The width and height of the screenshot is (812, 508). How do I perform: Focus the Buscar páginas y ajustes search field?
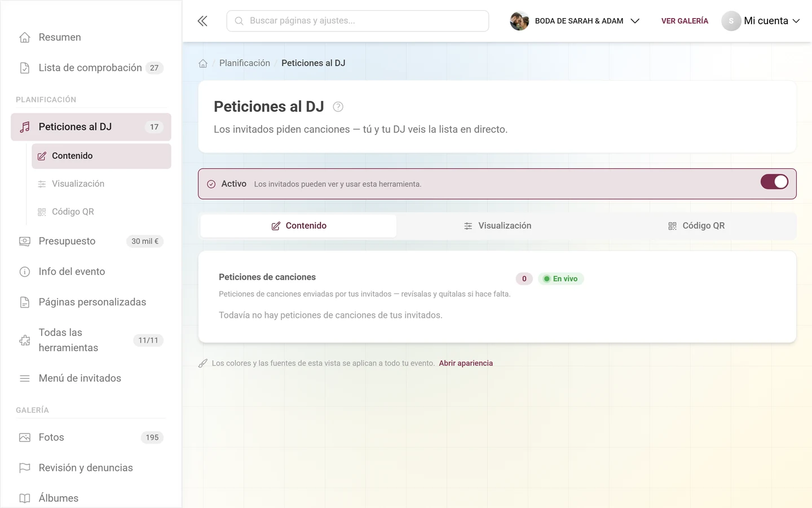(x=358, y=21)
